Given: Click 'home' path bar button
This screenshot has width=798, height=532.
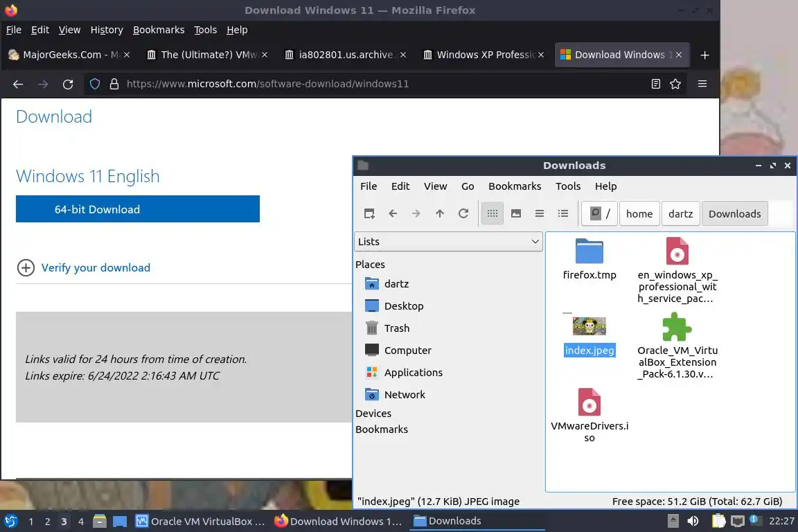Looking at the screenshot, I should pos(639,214).
